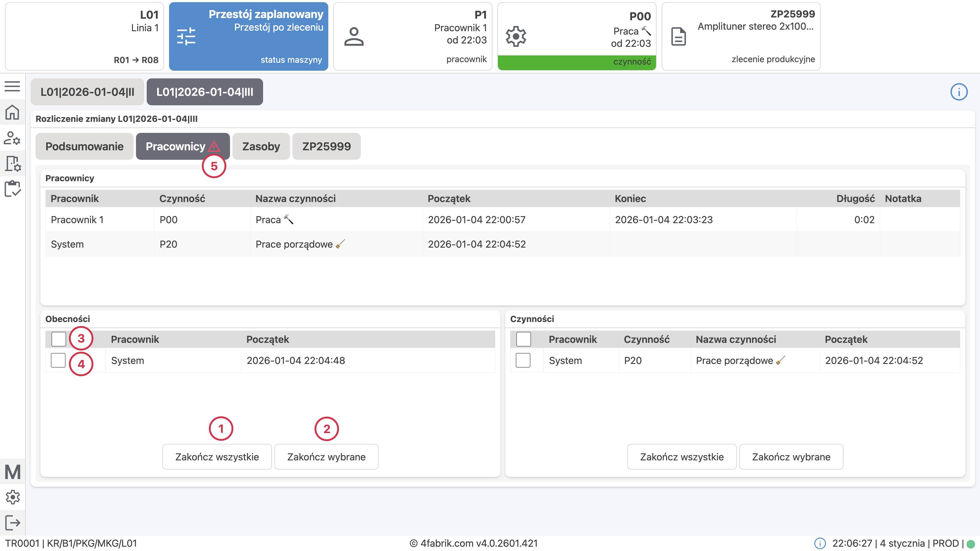Open the Przestój zaplanowany machine status tile

pyautogui.click(x=248, y=36)
